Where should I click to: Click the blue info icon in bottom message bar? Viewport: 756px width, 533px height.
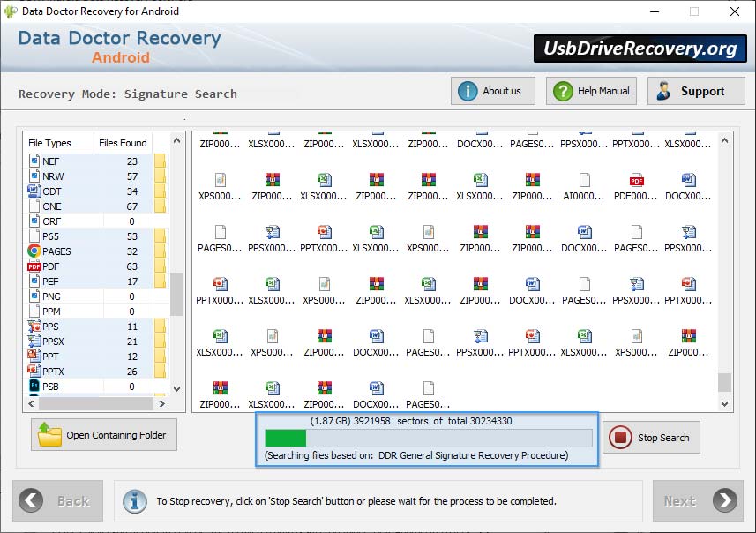[134, 501]
